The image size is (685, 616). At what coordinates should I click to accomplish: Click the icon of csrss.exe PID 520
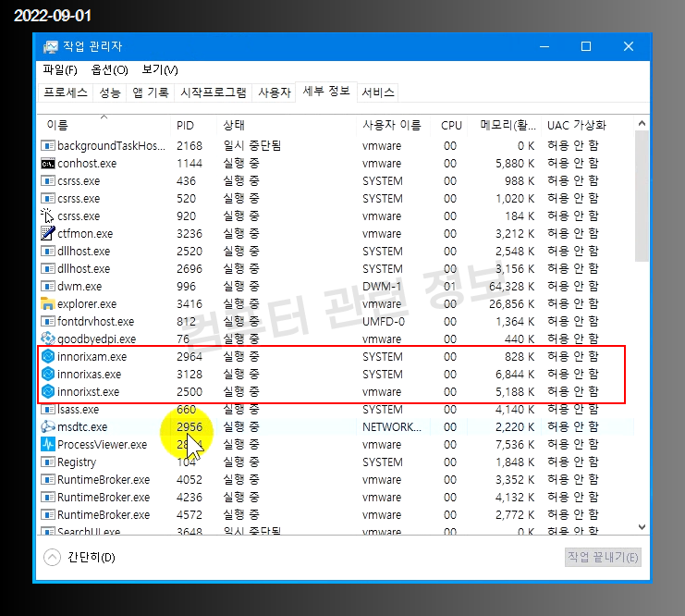coord(48,198)
